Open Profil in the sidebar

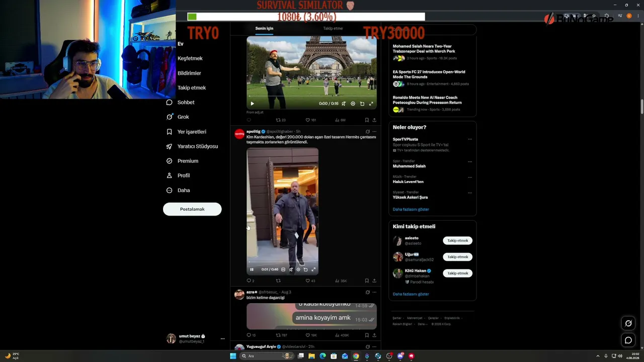click(x=178, y=175)
